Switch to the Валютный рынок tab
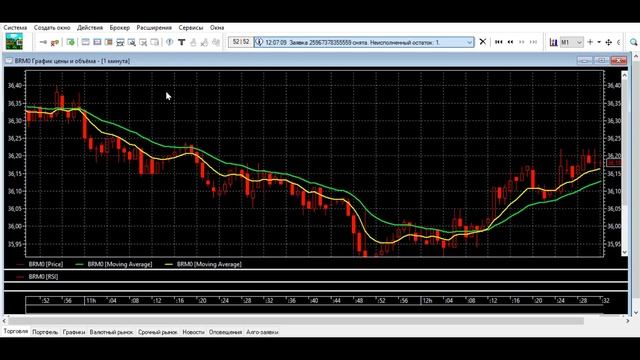 (111, 332)
